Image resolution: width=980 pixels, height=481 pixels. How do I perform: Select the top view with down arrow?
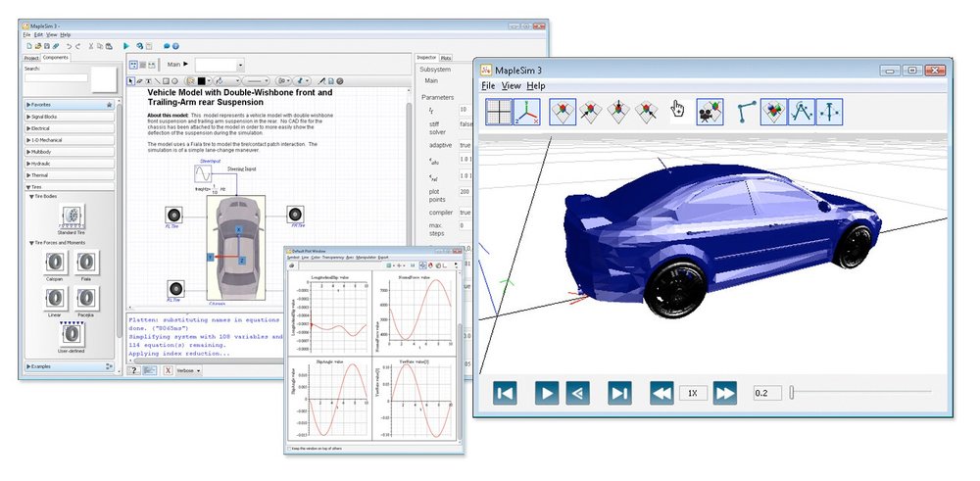click(618, 112)
